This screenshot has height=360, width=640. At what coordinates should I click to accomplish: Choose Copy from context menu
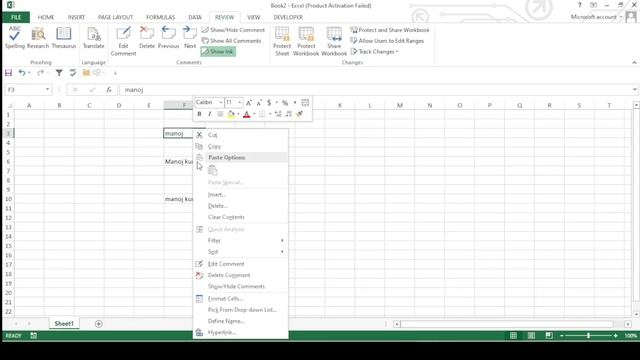[x=240, y=146]
